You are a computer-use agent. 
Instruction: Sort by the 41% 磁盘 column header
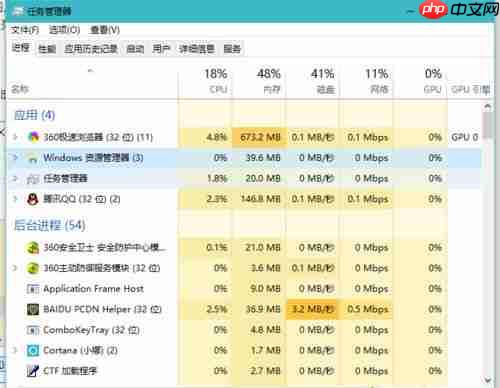click(x=312, y=81)
